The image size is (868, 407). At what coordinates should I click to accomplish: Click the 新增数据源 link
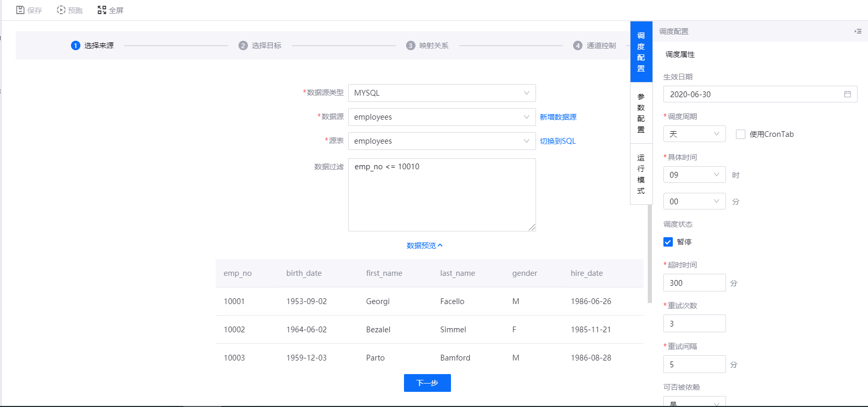click(558, 117)
